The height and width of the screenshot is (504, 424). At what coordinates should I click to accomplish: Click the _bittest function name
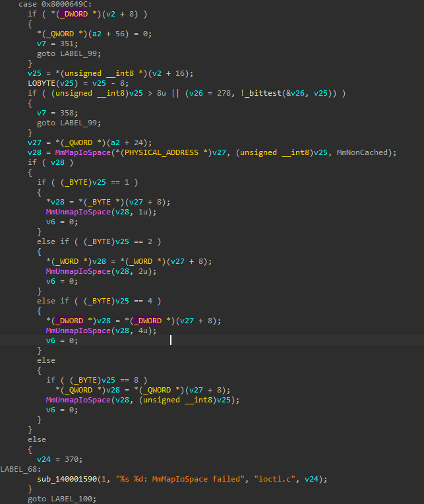[263, 93]
